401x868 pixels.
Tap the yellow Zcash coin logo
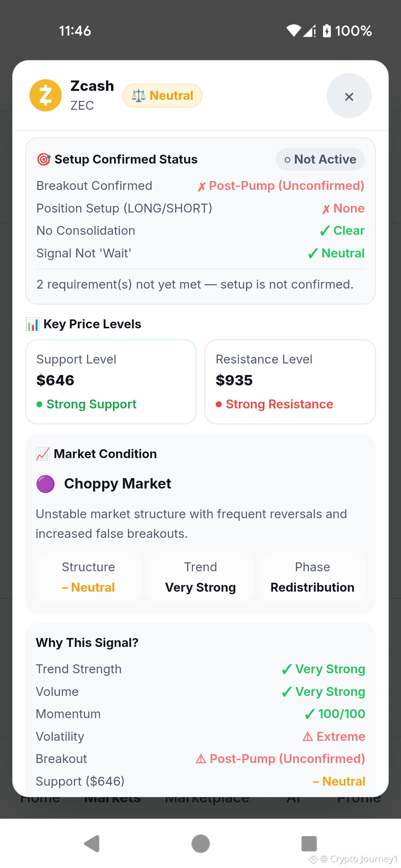(x=46, y=95)
